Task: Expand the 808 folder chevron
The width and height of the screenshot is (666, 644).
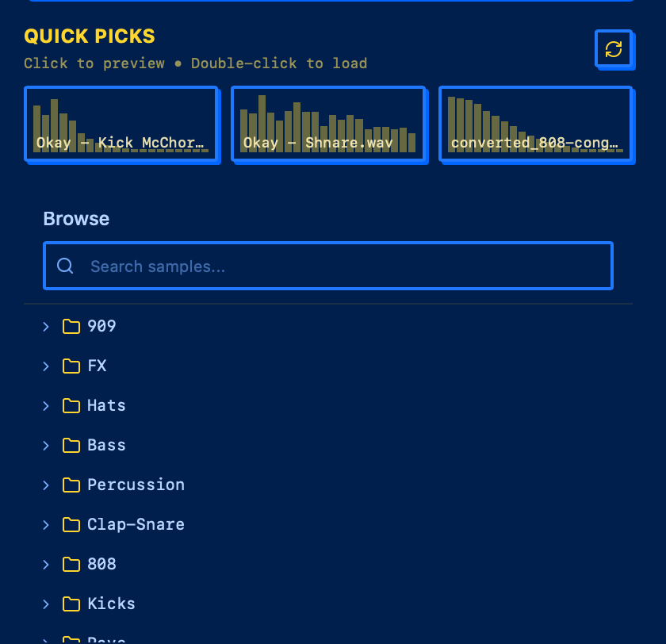Action: click(x=46, y=565)
